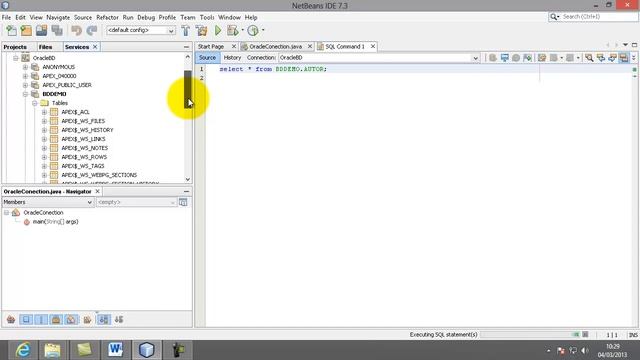Screen dimensions: 640x360
Task: Toggle Highlight Search icon in editor toolbar
Action: coord(624,58)
